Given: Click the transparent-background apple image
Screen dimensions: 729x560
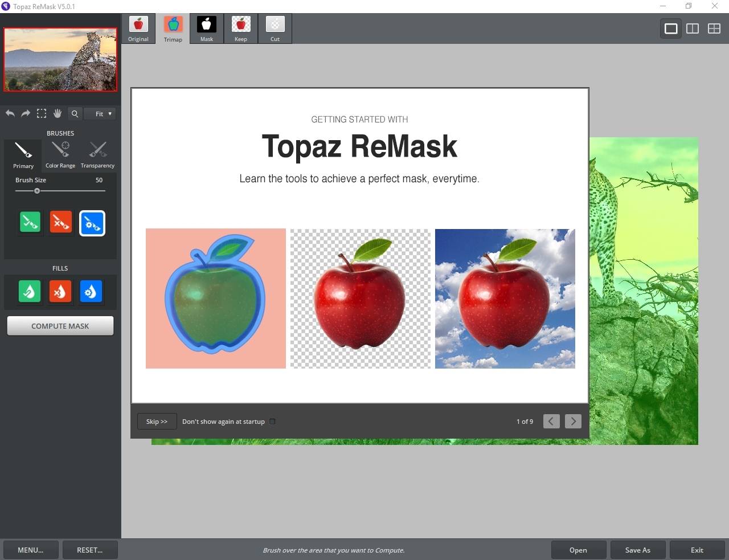Looking at the screenshot, I should tap(361, 299).
